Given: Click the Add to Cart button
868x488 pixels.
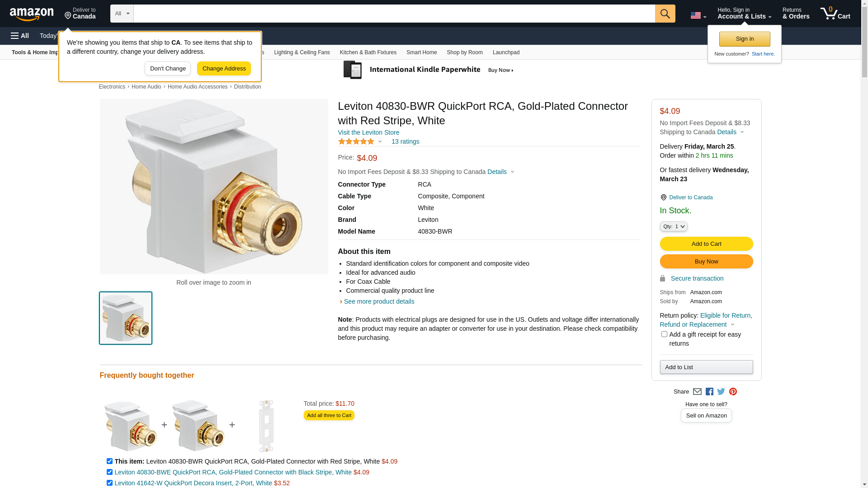Looking at the screenshot, I should 706,244.
